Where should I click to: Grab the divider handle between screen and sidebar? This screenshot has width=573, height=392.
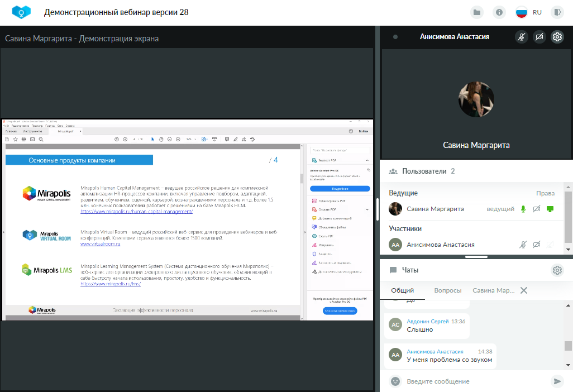click(x=377, y=209)
